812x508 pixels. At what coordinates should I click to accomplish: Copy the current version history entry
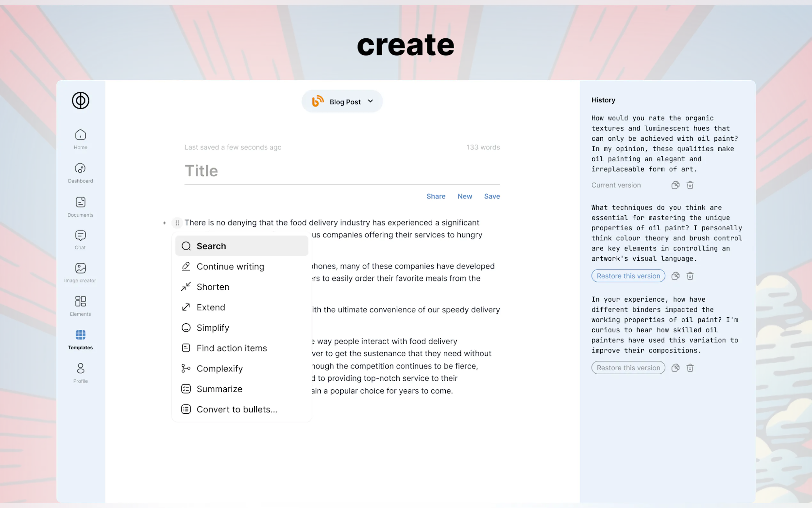coord(675,185)
